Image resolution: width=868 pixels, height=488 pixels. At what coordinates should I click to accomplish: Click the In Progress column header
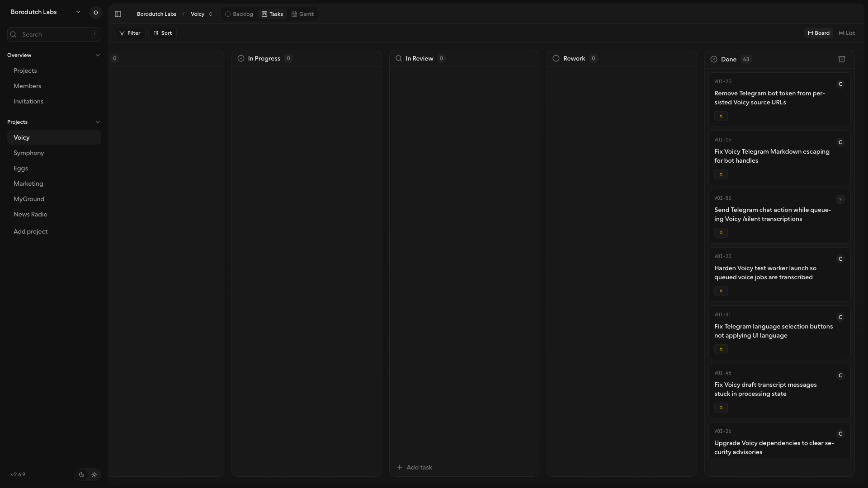click(x=307, y=58)
